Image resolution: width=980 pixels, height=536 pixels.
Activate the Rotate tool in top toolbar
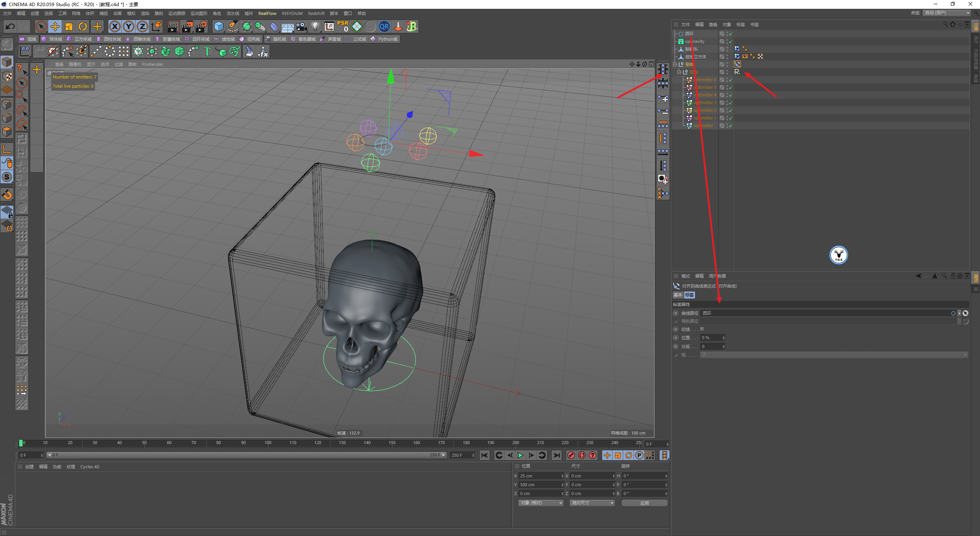coord(83,26)
